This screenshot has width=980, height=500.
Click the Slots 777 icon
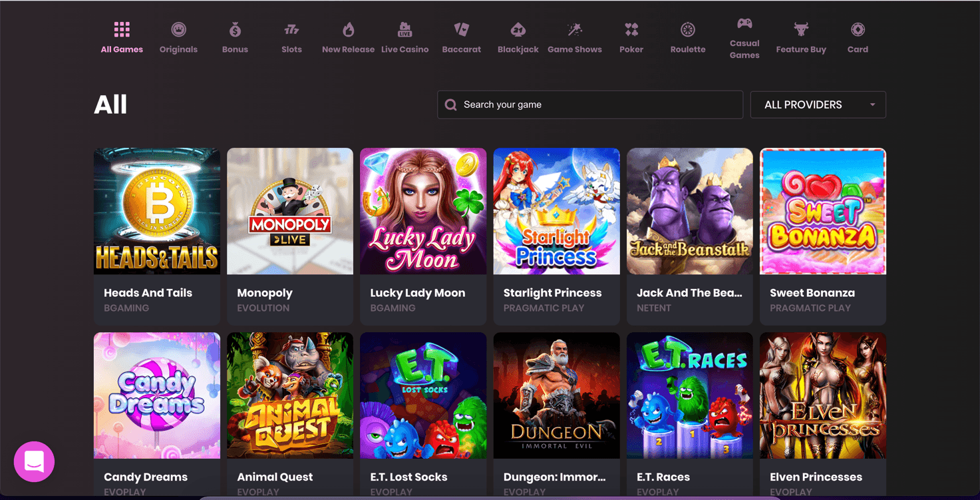point(291,29)
